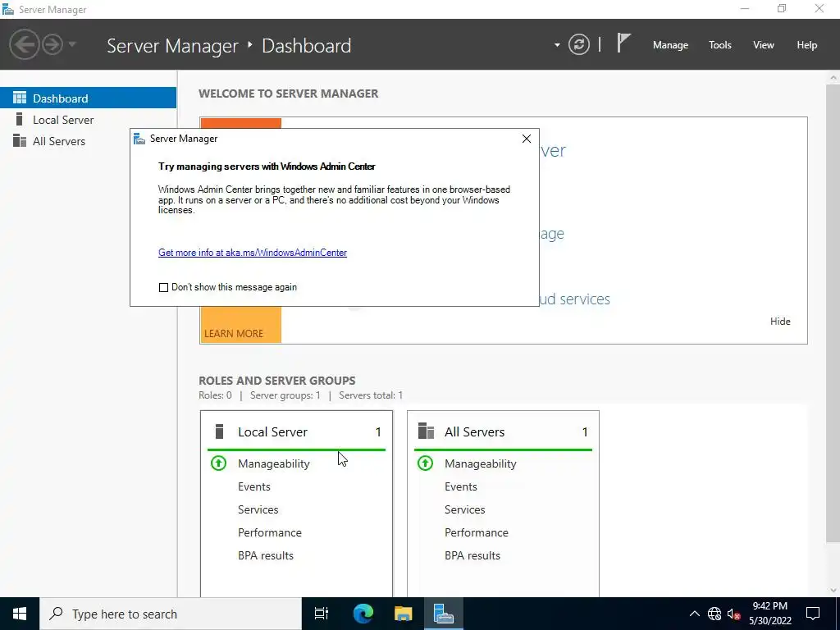Open Events under All Servers
The width and height of the screenshot is (840, 630).
tap(461, 486)
